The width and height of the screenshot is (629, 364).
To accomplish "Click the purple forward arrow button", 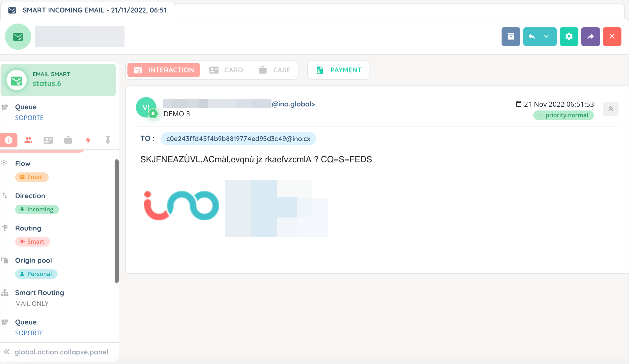I will [x=590, y=37].
